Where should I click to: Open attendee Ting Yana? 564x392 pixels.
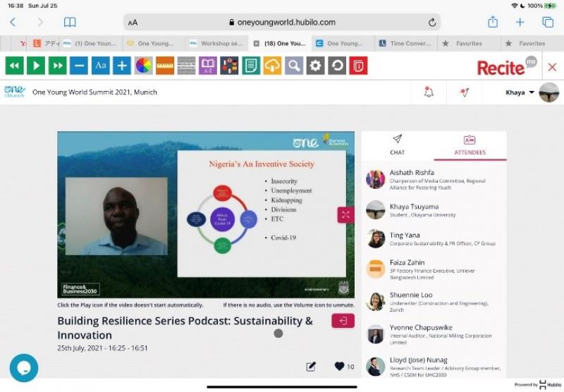tap(434, 239)
